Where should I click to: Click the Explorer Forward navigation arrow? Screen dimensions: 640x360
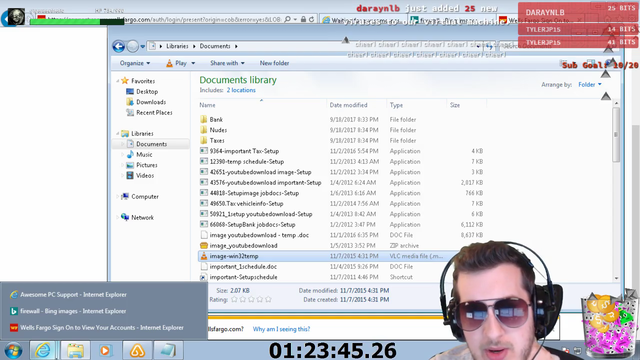click(132, 47)
